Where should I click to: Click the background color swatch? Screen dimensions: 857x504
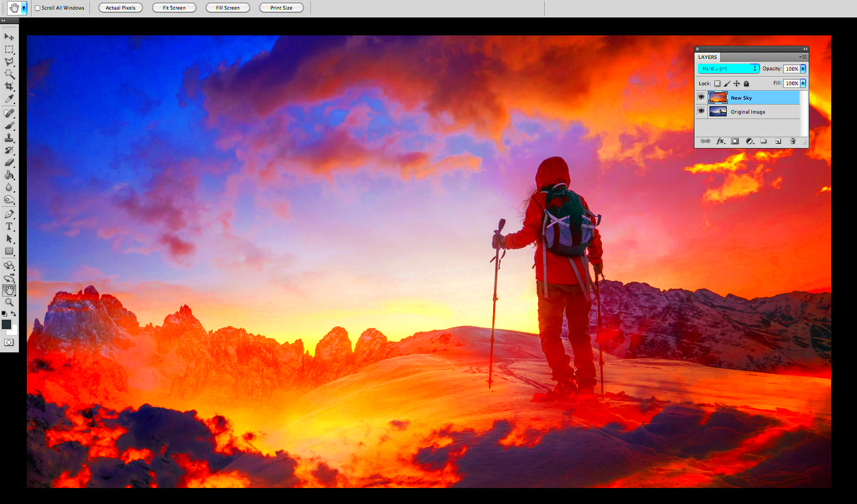pos(14,331)
